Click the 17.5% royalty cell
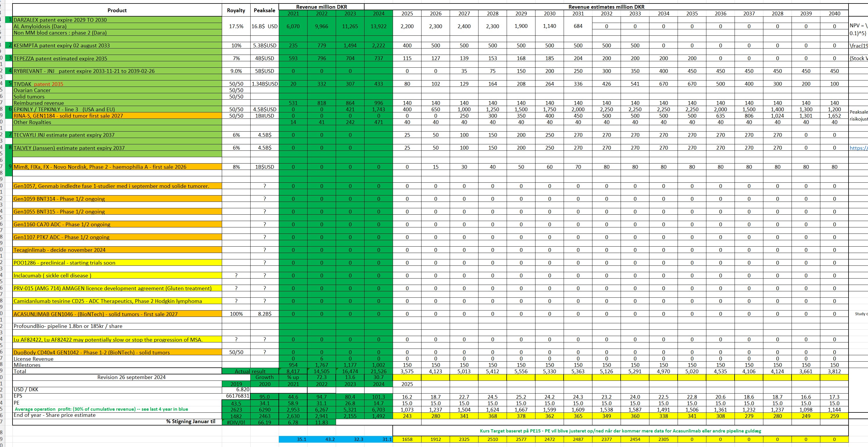 point(236,26)
